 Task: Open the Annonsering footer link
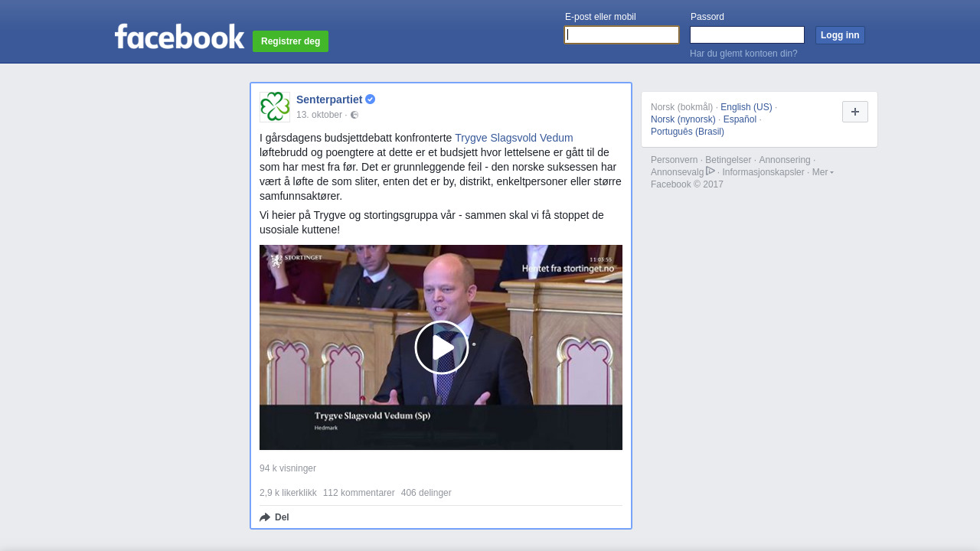click(x=785, y=160)
